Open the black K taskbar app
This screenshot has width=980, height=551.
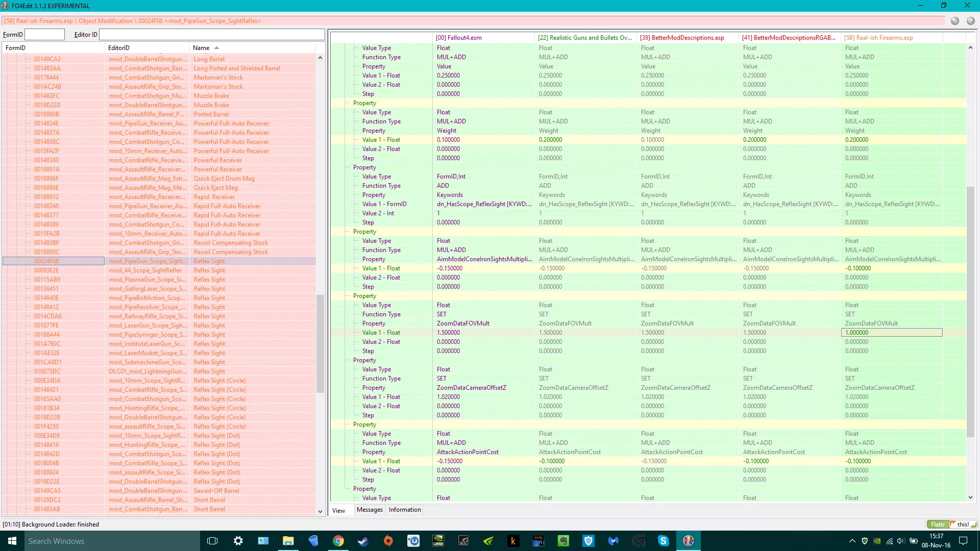pos(513,541)
